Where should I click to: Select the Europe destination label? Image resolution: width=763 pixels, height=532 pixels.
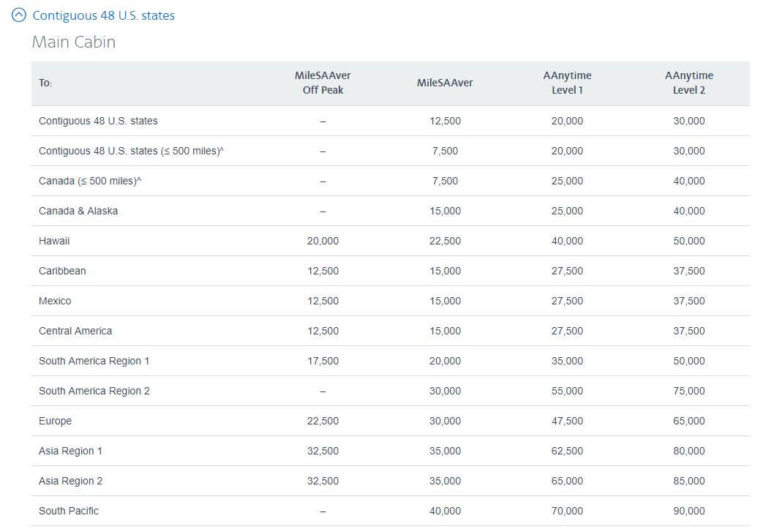(x=55, y=421)
